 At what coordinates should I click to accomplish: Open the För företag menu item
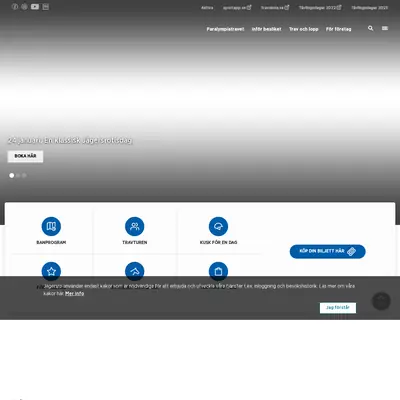339,29
